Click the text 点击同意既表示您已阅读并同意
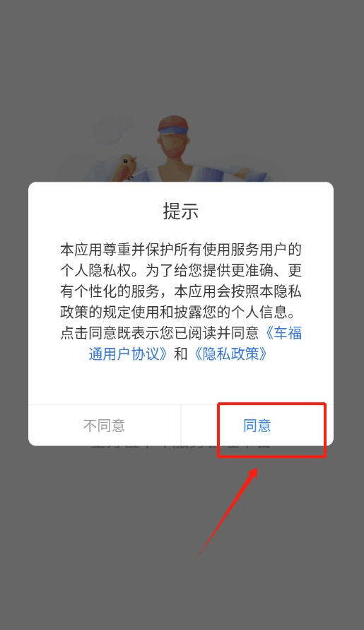Screen dimensions: 364x630 click(x=160, y=333)
